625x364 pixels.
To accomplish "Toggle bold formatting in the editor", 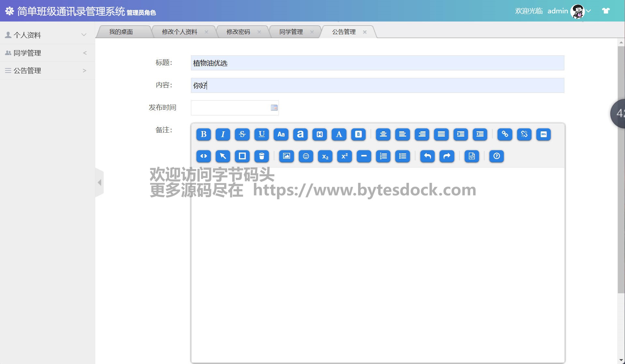I will (204, 134).
